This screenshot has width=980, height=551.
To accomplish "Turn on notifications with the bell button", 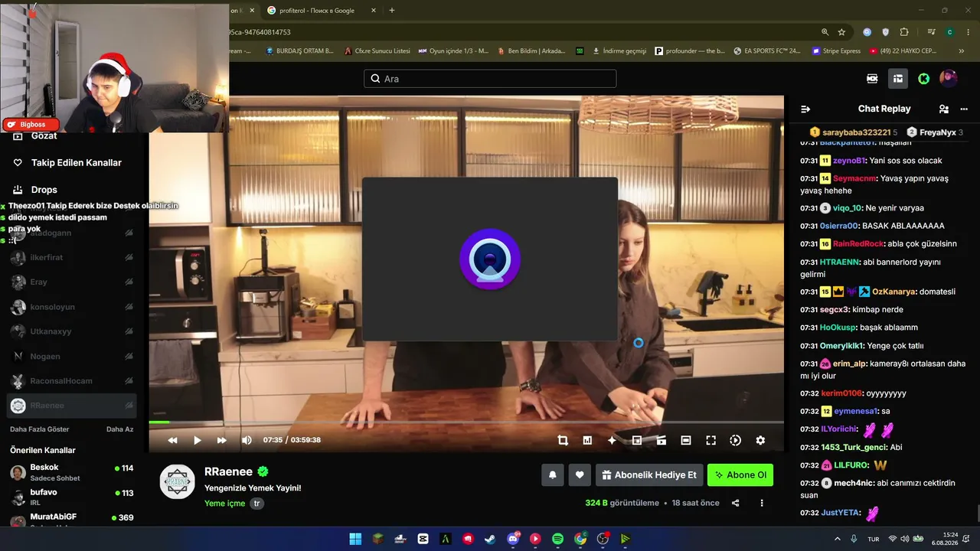I will pos(553,474).
